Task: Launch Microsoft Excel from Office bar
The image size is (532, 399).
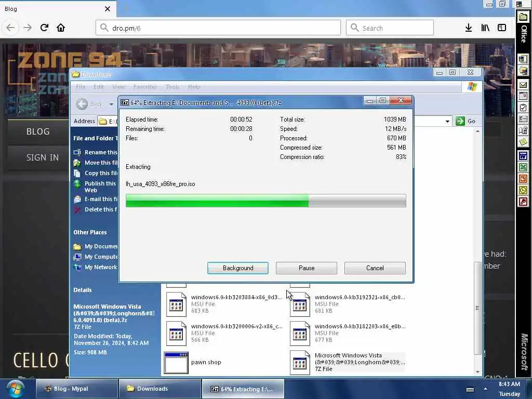Action: click(x=523, y=167)
